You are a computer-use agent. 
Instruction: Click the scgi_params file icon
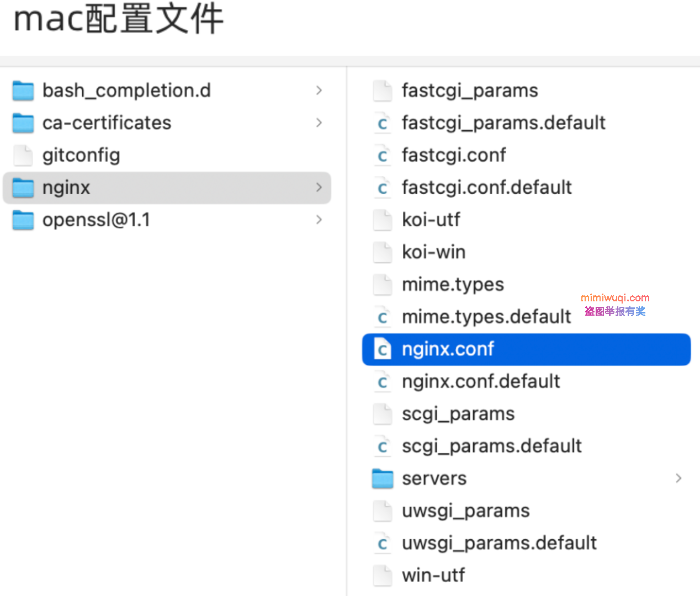pos(383,414)
